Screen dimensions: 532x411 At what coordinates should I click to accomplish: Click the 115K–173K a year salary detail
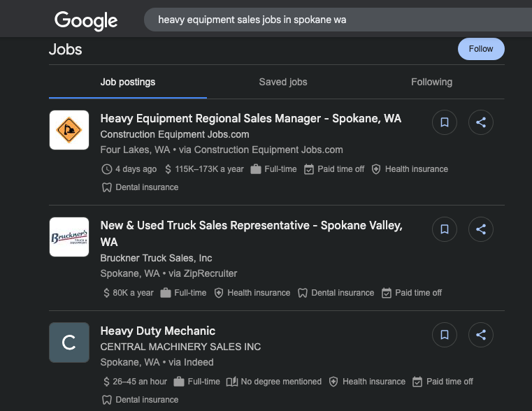(x=204, y=169)
